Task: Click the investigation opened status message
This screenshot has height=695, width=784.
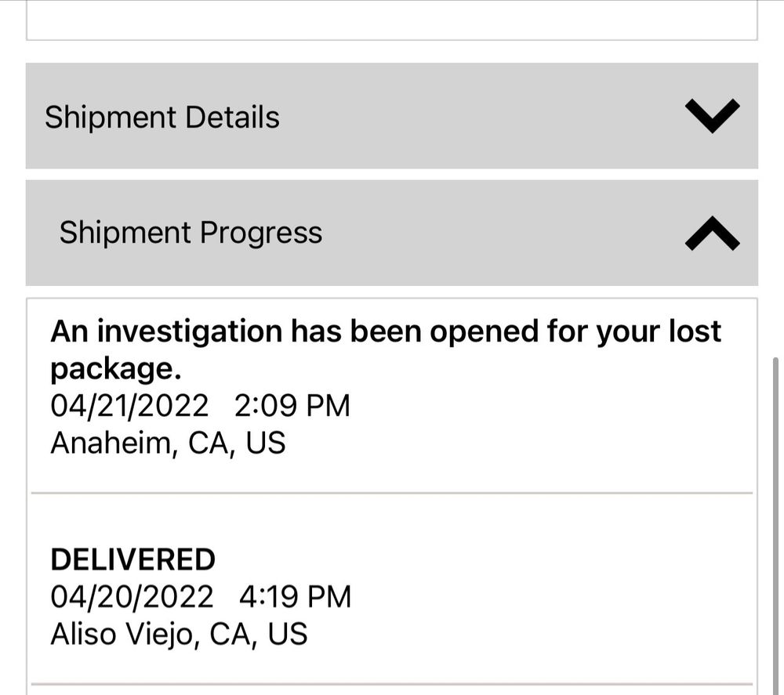Action: pos(385,332)
